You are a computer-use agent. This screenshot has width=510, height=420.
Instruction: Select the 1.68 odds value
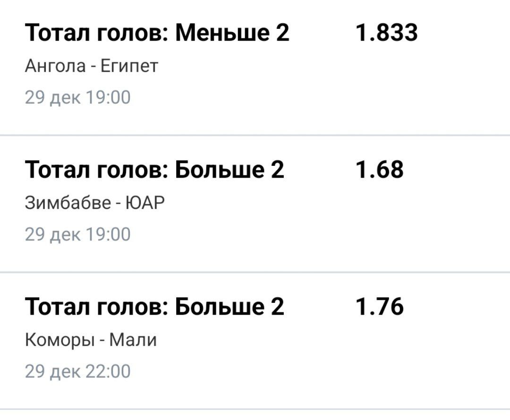point(379,170)
